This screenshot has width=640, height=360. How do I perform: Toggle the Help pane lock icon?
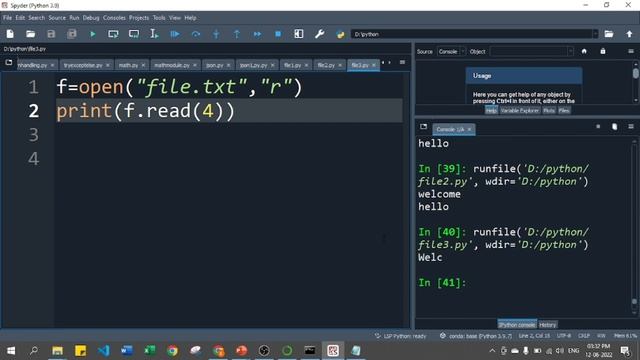[x=603, y=51]
